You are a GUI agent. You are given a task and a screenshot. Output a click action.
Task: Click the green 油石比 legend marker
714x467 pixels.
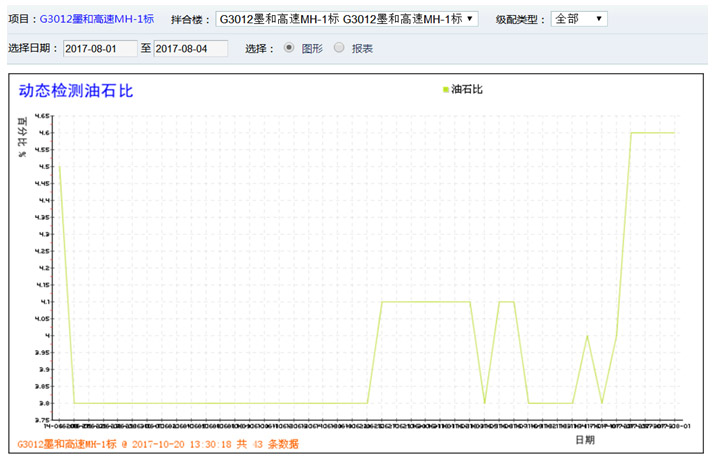coord(445,90)
